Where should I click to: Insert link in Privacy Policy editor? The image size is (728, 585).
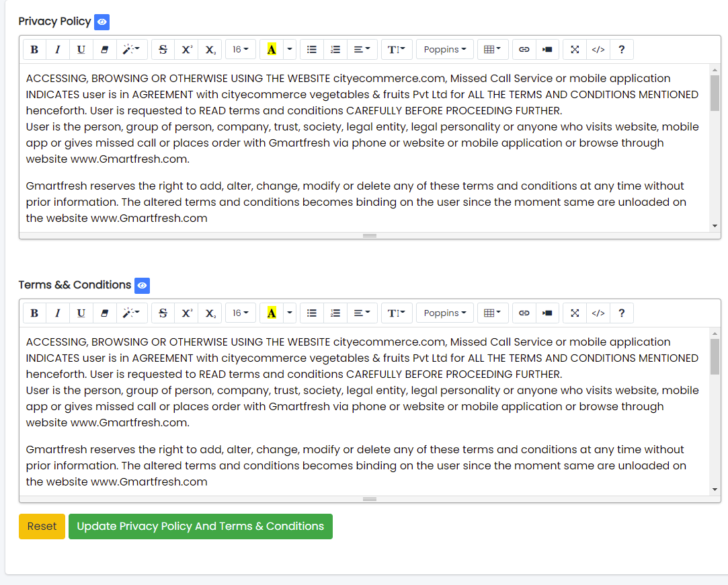(x=524, y=50)
